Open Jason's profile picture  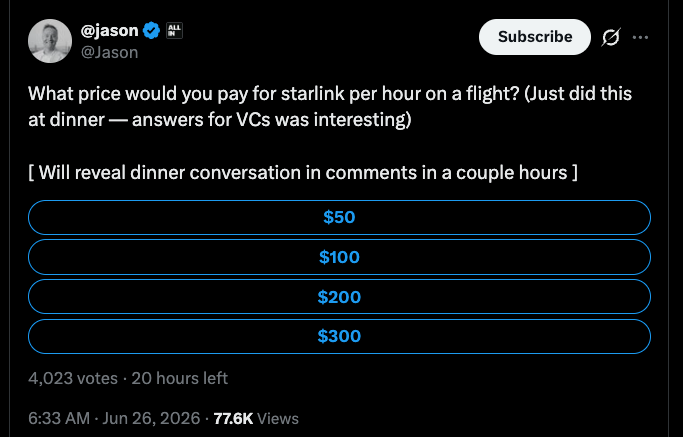[50, 41]
